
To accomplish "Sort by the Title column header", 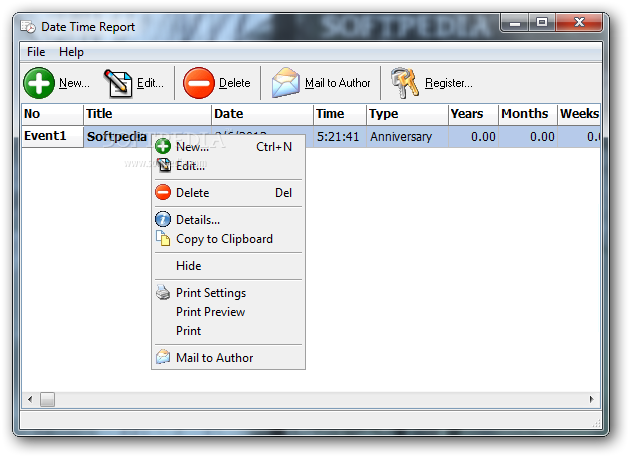I will [147, 114].
